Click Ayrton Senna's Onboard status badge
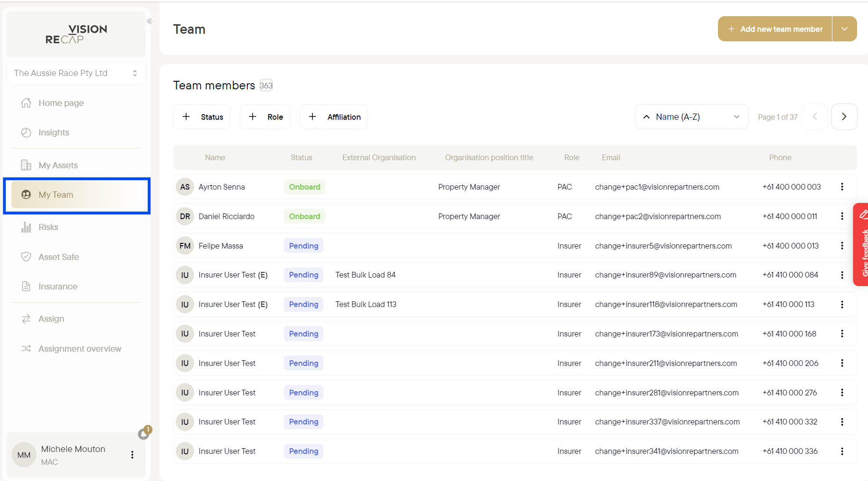 click(x=304, y=187)
